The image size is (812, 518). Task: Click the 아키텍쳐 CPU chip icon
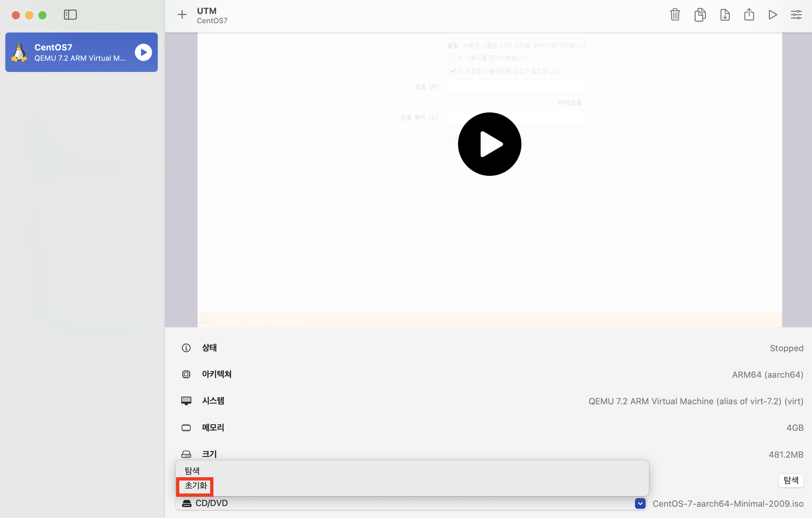(186, 374)
